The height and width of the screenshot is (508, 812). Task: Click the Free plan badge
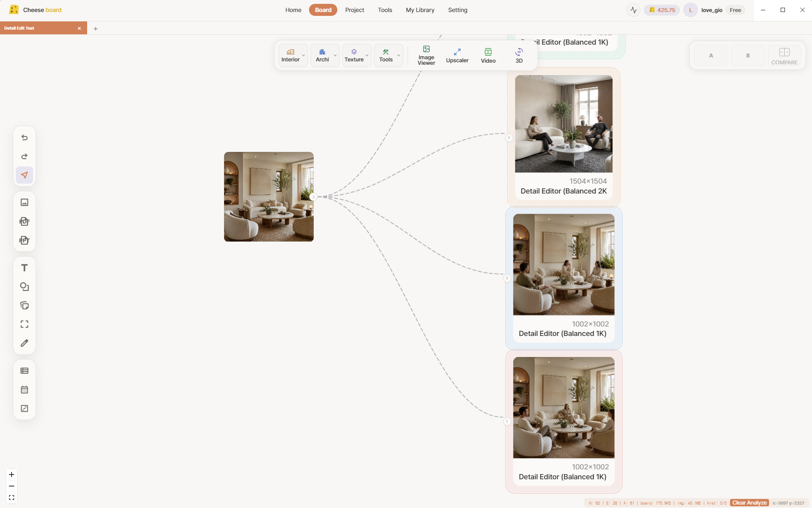(735, 10)
